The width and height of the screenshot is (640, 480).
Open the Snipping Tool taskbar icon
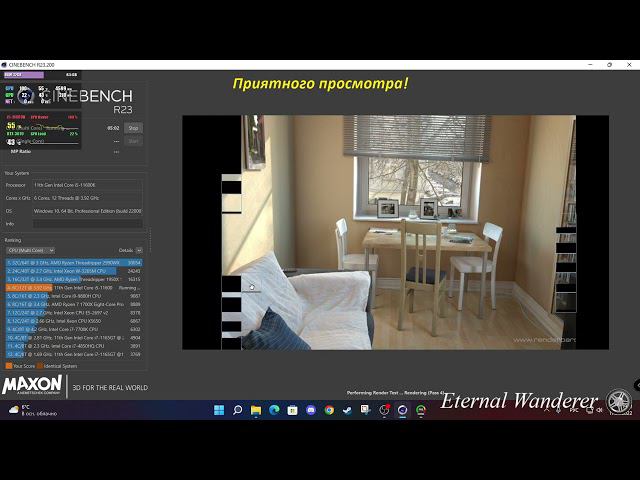(x=365, y=410)
